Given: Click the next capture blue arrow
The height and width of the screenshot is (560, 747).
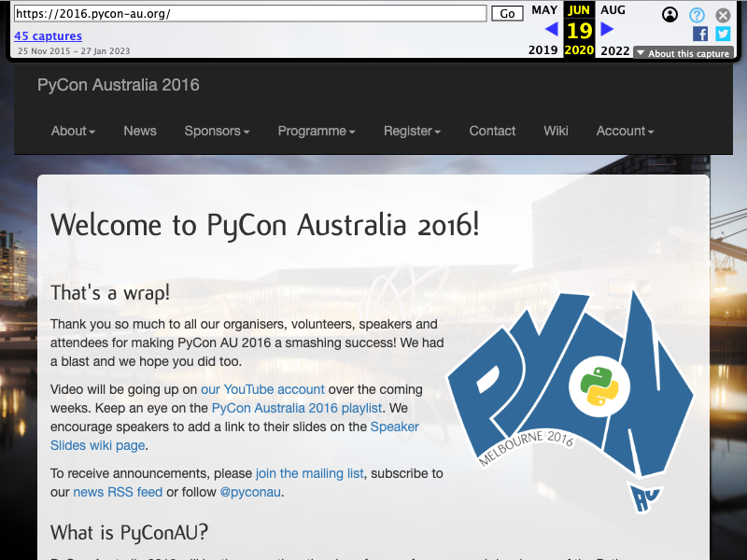Looking at the screenshot, I should [x=606, y=30].
